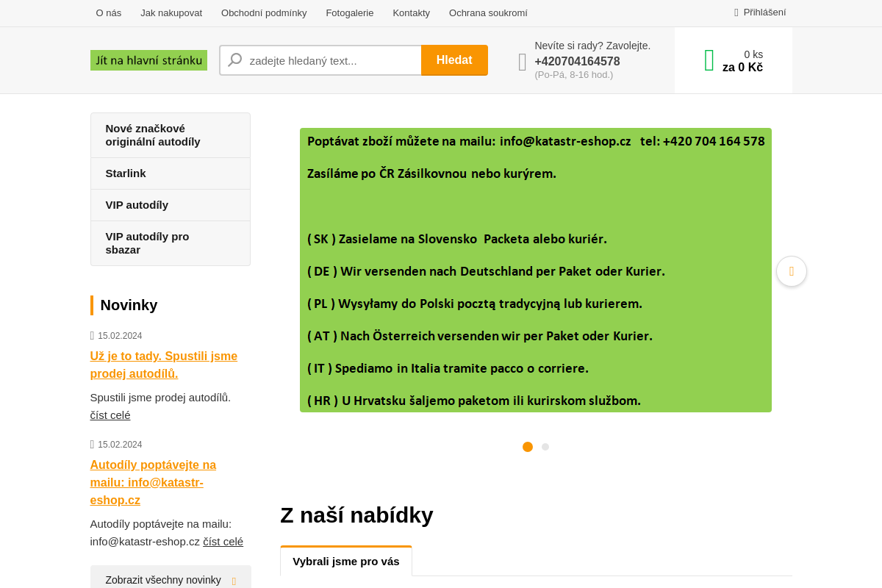Open the číst celé link under the first news
The image size is (882, 588).
[x=110, y=415]
